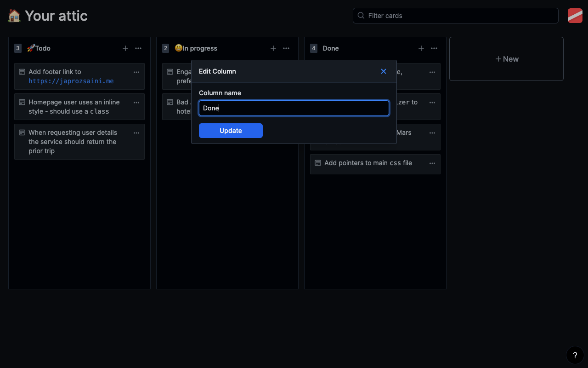Image resolution: width=588 pixels, height=368 pixels.
Task: Click the In progress card count badge 2
Action: [166, 48]
